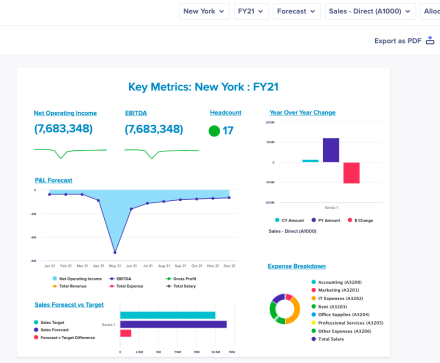Toggle Total Expense legend series
The image size is (440, 363).
coord(126,286)
